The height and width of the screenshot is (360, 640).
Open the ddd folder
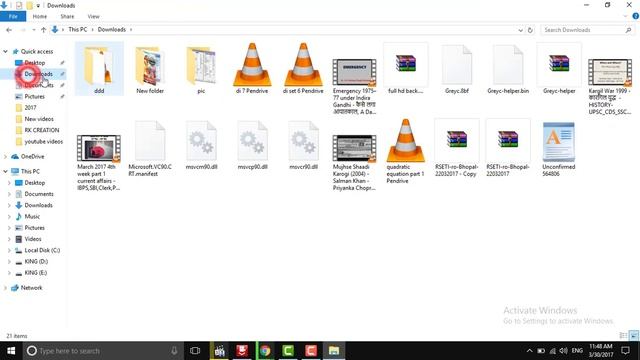[99, 69]
